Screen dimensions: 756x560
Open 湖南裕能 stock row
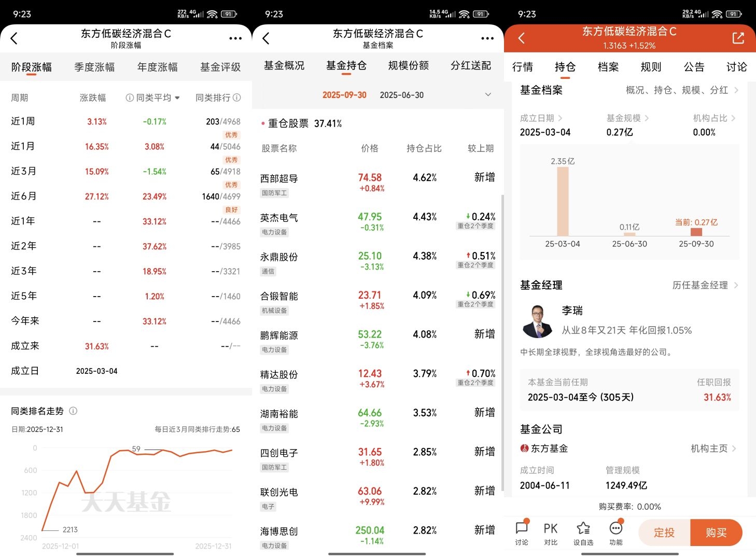[377, 419]
